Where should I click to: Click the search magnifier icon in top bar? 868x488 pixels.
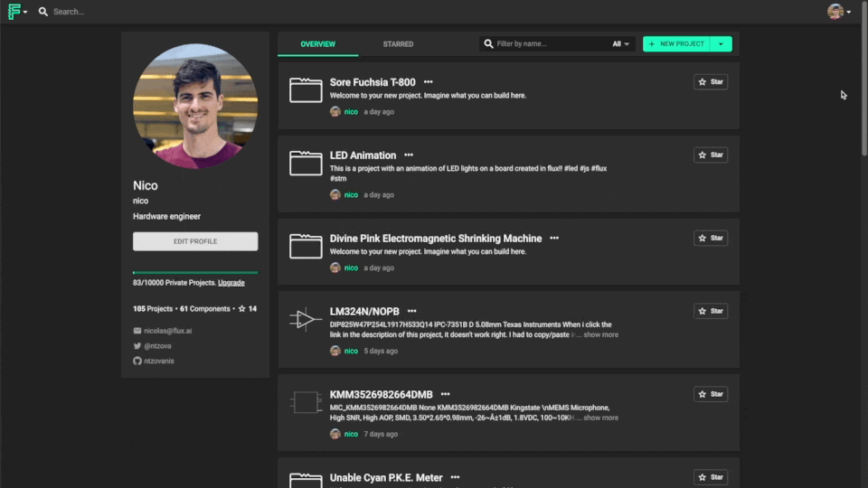tap(42, 12)
